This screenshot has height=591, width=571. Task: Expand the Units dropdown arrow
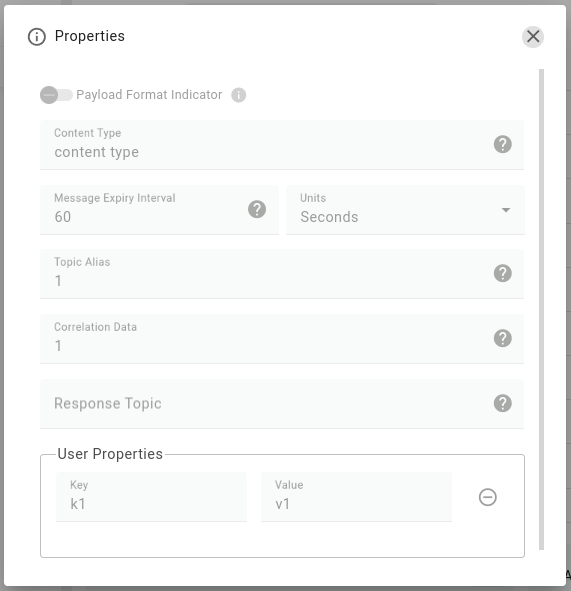506,210
